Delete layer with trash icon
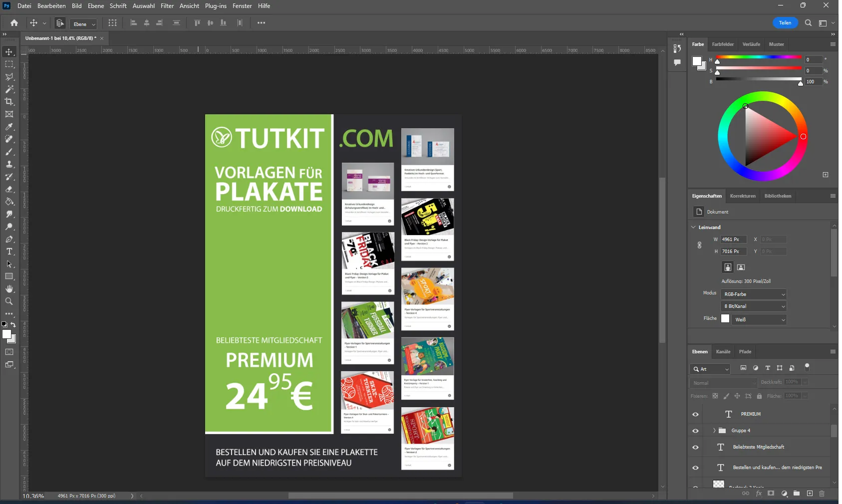 tap(822, 494)
